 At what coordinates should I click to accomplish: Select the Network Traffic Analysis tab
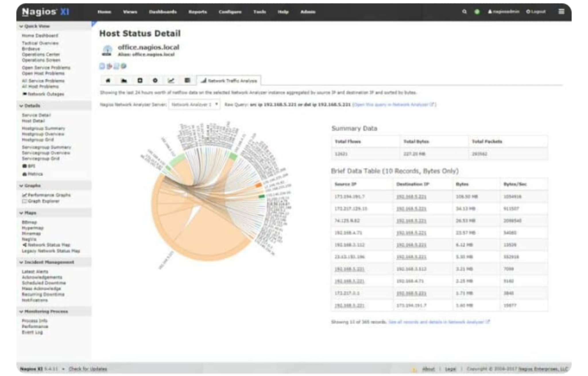pos(229,81)
